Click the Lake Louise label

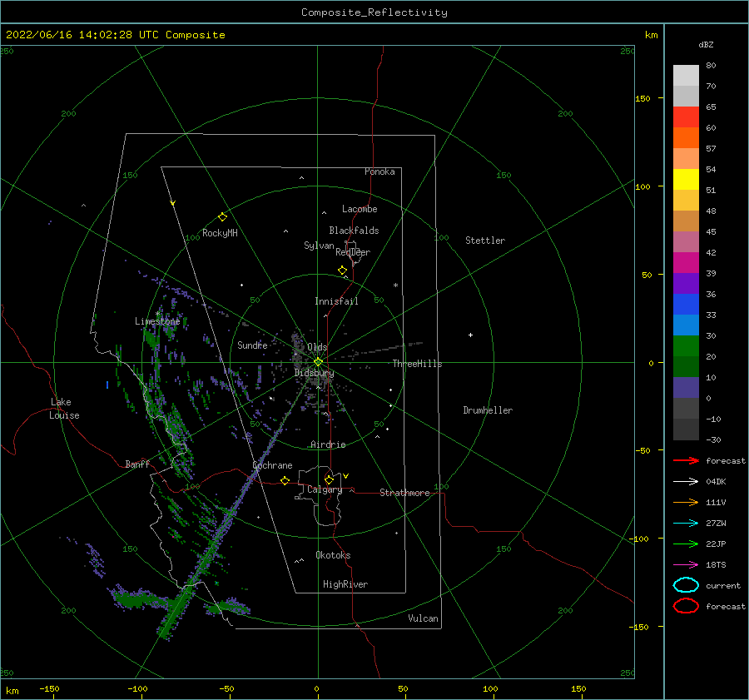pos(64,409)
